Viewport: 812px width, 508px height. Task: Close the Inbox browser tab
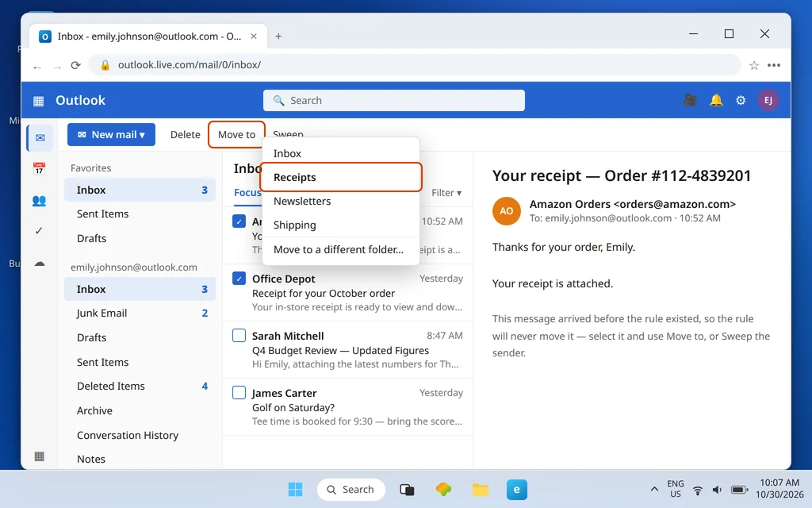tap(254, 37)
